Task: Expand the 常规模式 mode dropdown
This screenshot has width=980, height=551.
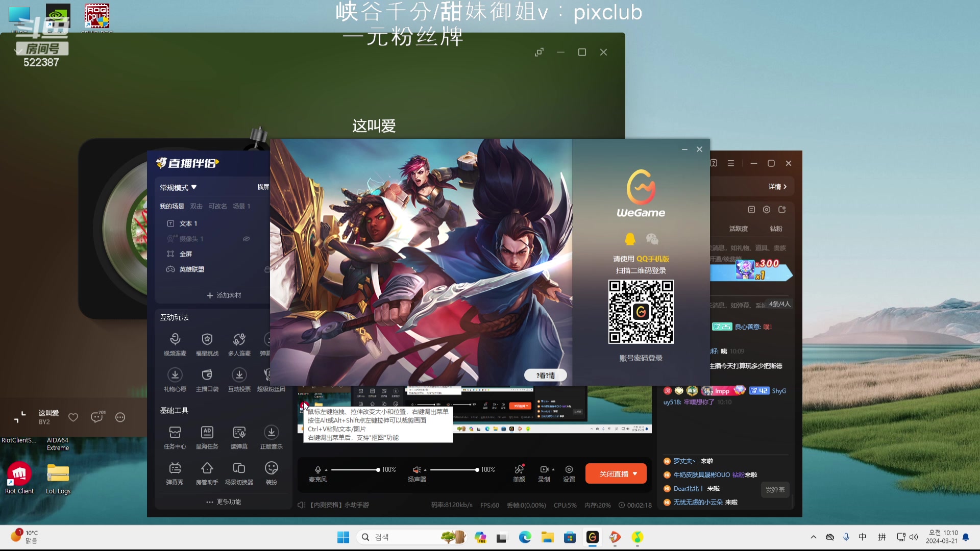Action: (x=178, y=188)
